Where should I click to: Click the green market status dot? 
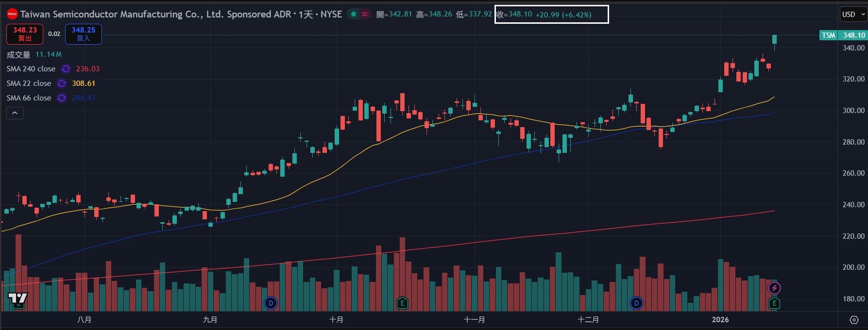click(x=354, y=15)
